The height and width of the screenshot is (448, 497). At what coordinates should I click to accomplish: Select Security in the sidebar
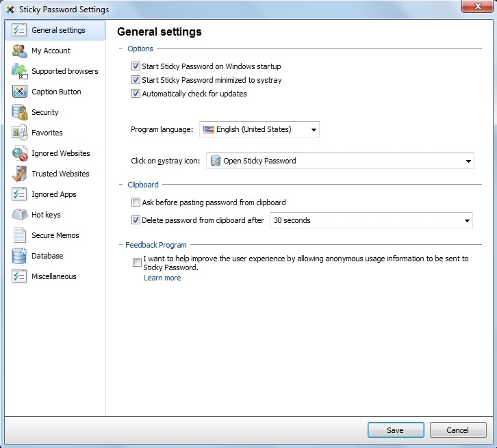(x=55, y=112)
